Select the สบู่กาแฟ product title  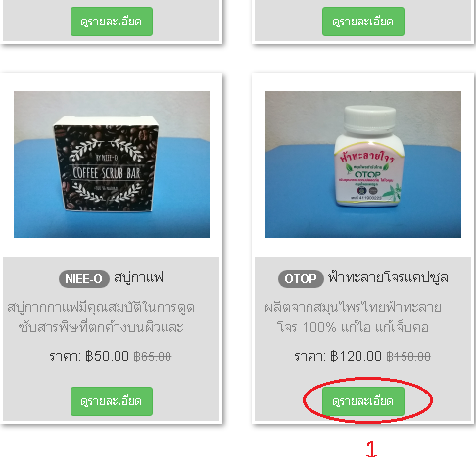point(138,278)
